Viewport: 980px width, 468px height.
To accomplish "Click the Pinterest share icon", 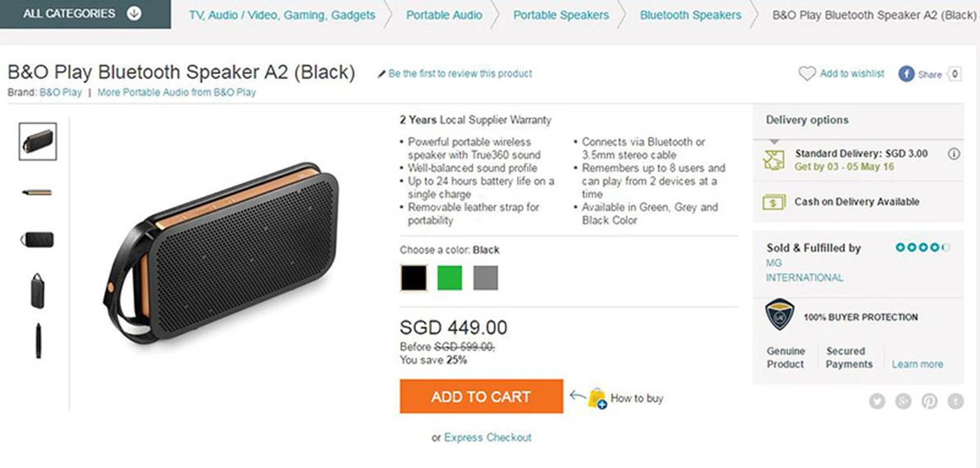I will pyautogui.click(x=929, y=402).
